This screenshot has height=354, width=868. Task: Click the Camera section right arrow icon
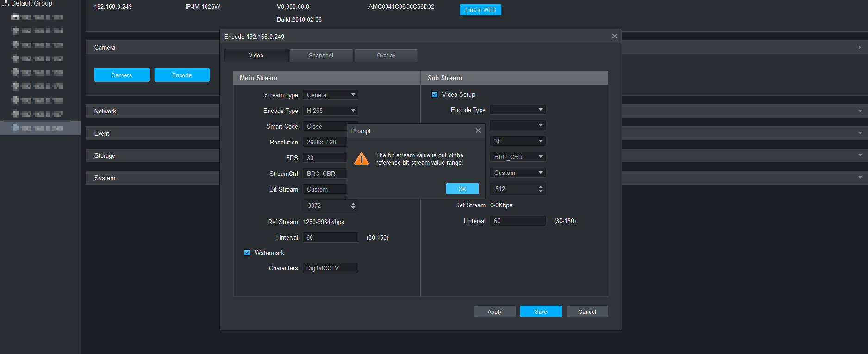coord(860,47)
